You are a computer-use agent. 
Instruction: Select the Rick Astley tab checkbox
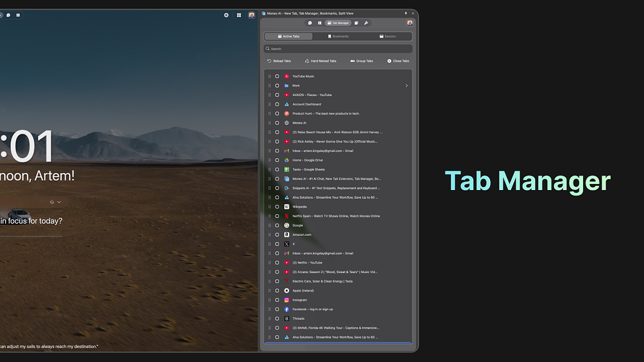tap(277, 142)
